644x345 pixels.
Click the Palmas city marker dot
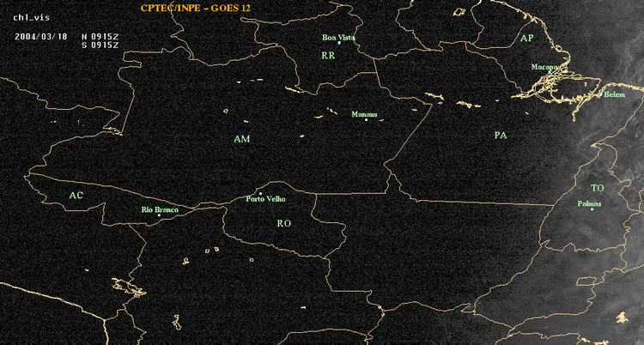(592, 209)
